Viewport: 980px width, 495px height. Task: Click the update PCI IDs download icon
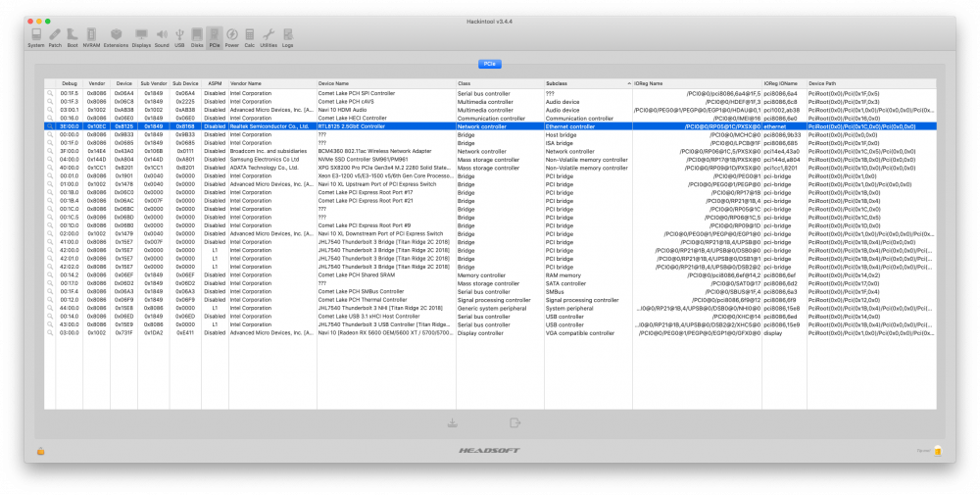(x=453, y=423)
